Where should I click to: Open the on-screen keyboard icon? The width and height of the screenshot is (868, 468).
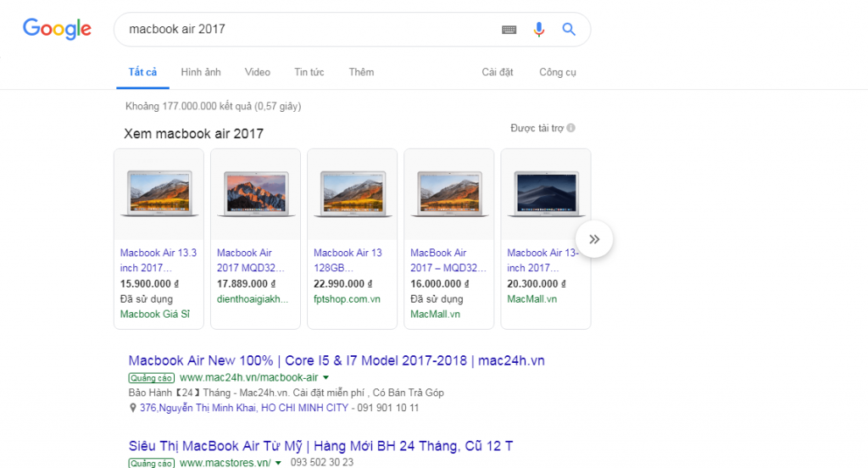pyautogui.click(x=509, y=30)
